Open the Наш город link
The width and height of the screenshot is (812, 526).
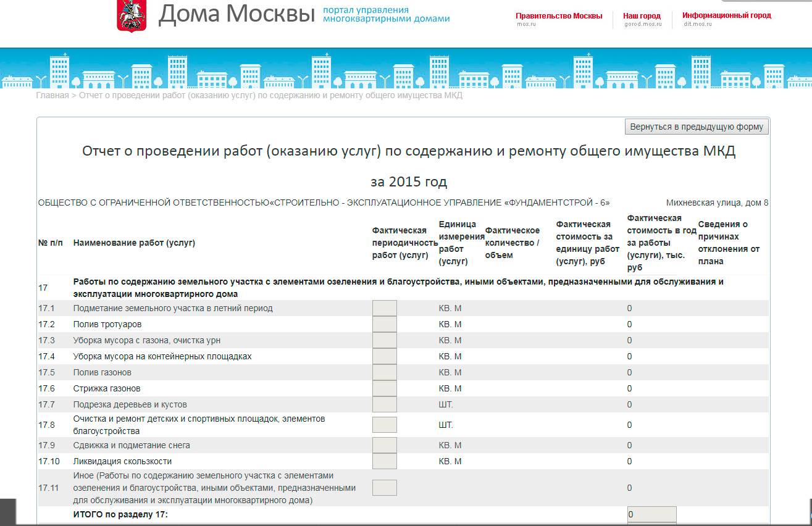[642, 16]
